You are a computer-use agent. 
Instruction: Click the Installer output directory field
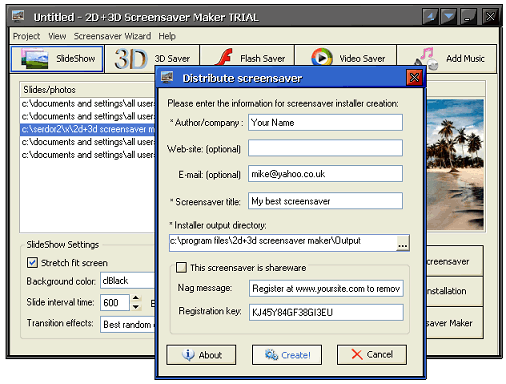283,243
